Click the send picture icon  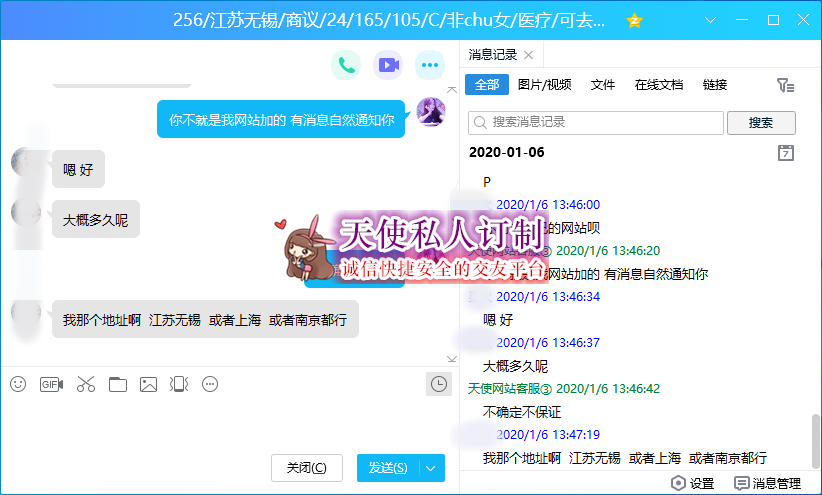(x=149, y=384)
